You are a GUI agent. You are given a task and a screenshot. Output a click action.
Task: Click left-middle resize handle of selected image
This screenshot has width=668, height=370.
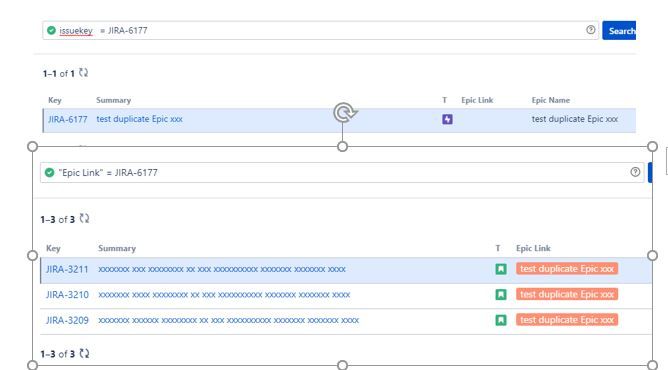32,255
